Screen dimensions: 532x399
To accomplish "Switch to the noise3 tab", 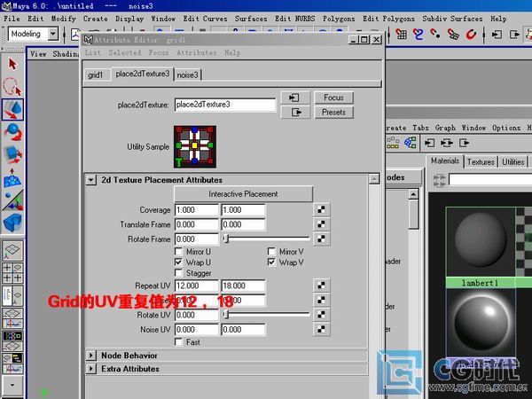I will click(x=188, y=74).
